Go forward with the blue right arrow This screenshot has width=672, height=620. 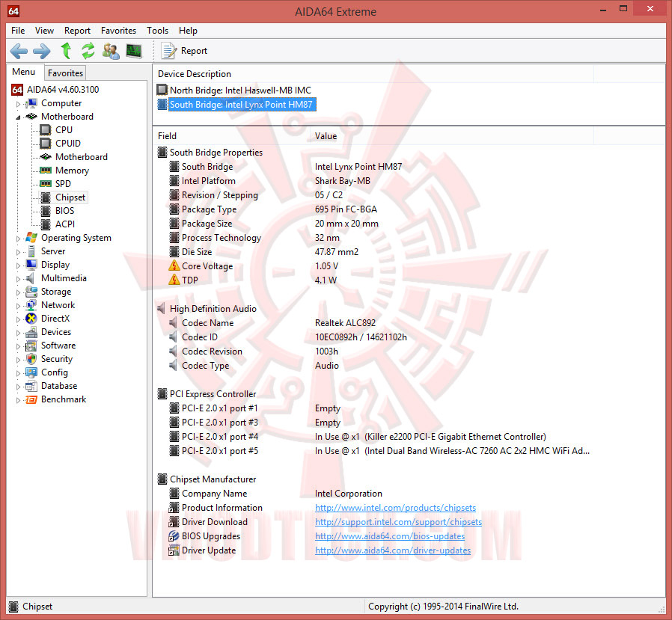[42, 51]
